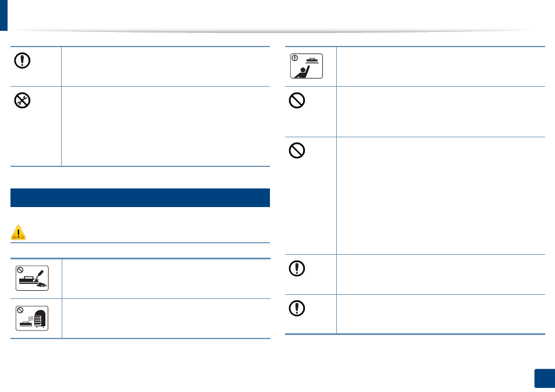Click the exclamation circle above the no-disassembly icon
The width and height of the screenshot is (555, 392).
tap(22, 60)
